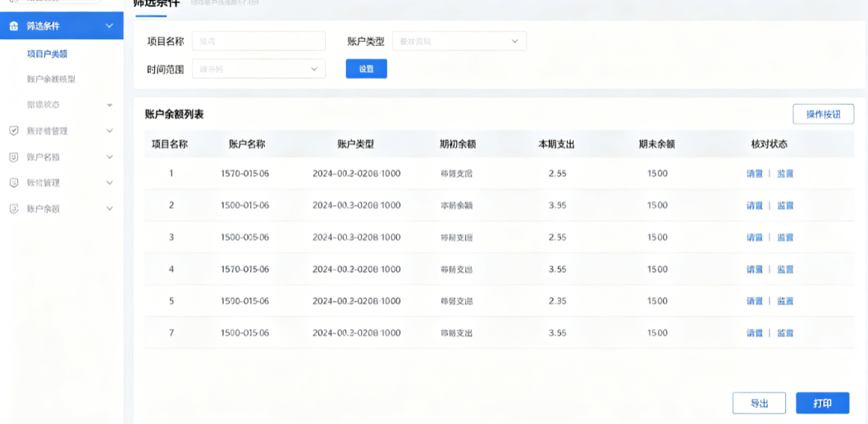
Task: Click the 操作按钮 button
Action: [823, 114]
